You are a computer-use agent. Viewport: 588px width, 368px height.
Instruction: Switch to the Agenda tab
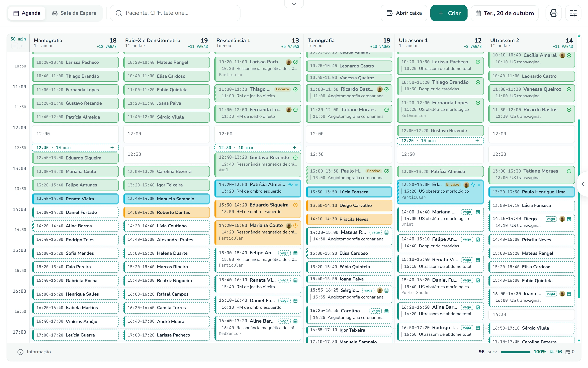tap(27, 13)
